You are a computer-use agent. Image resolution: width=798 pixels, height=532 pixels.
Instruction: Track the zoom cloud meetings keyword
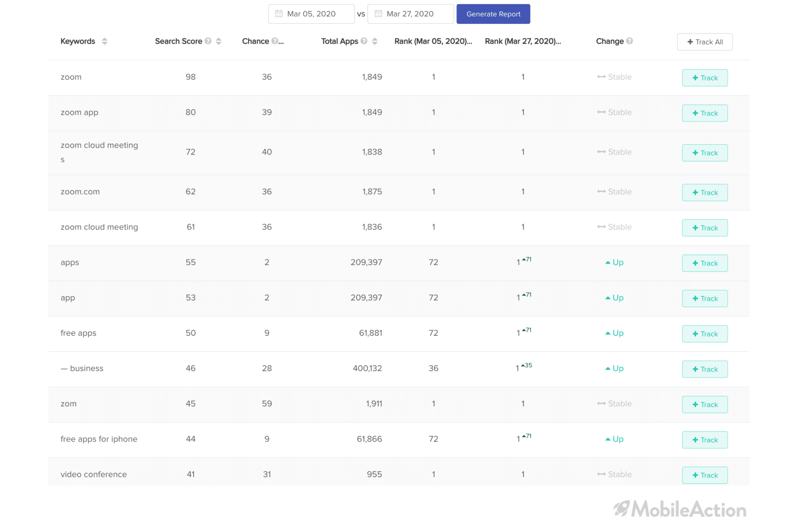tap(705, 153)
